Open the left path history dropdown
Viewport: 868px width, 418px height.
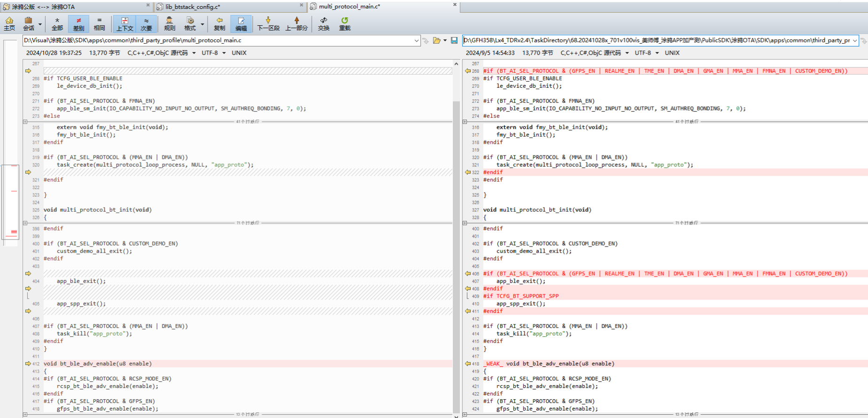(x=416, y=40)
